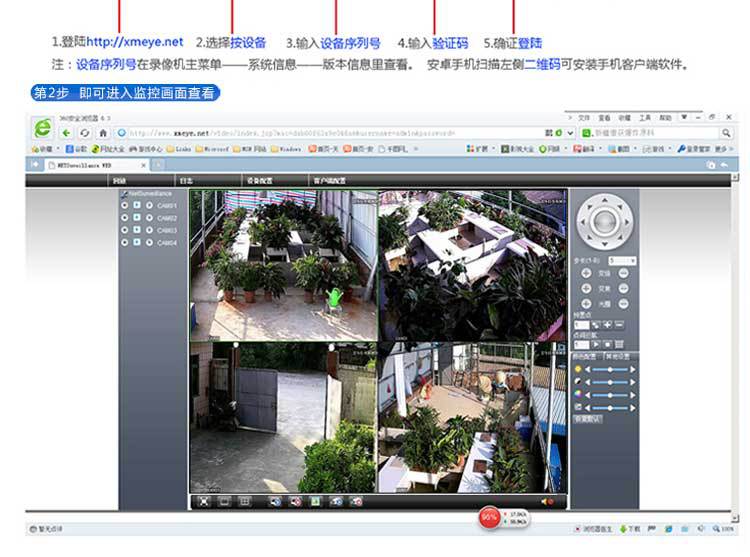Click the brightness adjustment slider
750x557 pixels.
610,369
